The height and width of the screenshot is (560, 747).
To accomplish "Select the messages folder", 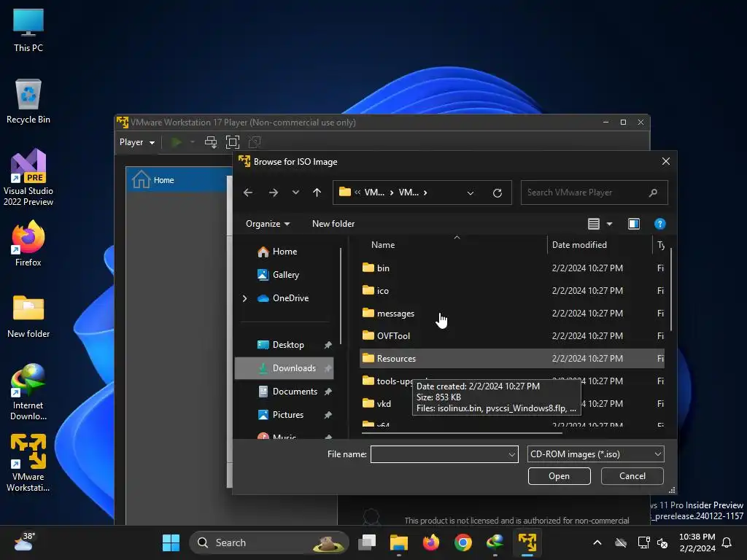I will coord(511,314).
